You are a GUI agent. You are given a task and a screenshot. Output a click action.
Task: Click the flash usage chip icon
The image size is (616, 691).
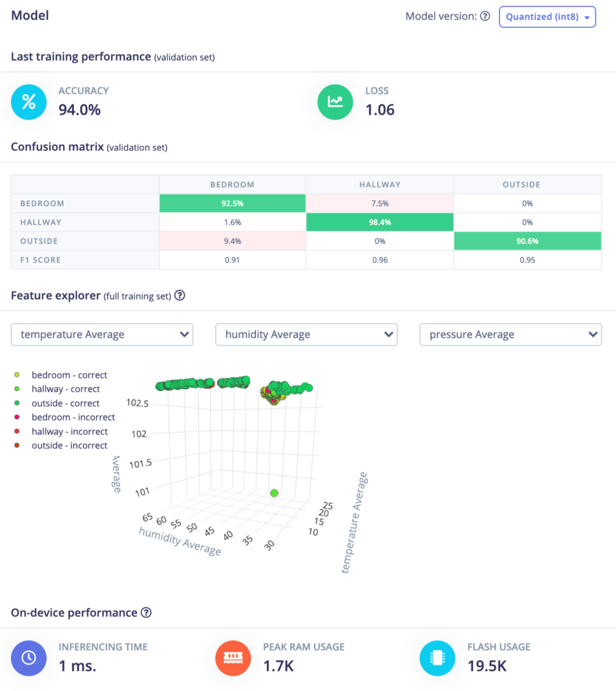438,658
